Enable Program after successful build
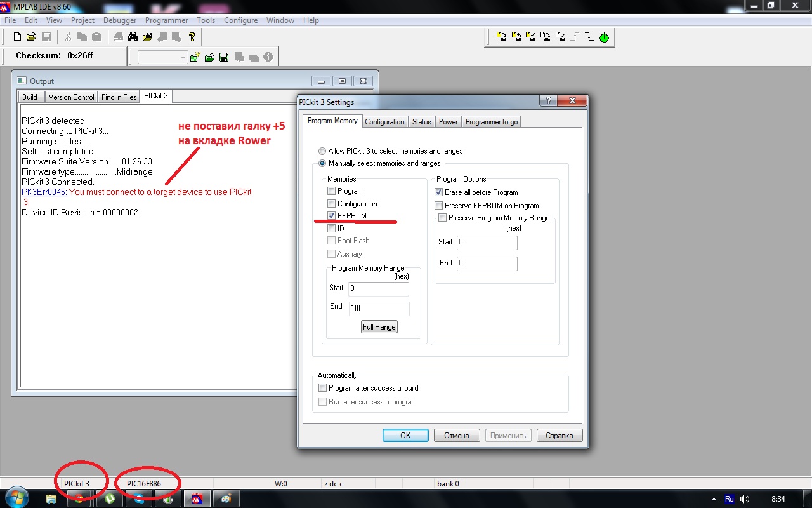812x508 pixels. click(x=322, y=388)
